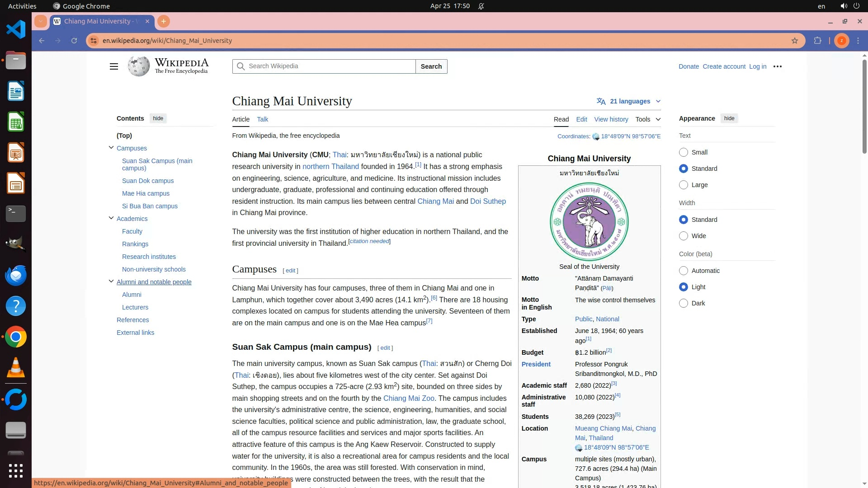Open Wikipedia main menu hamburger icon

(113, 66)
